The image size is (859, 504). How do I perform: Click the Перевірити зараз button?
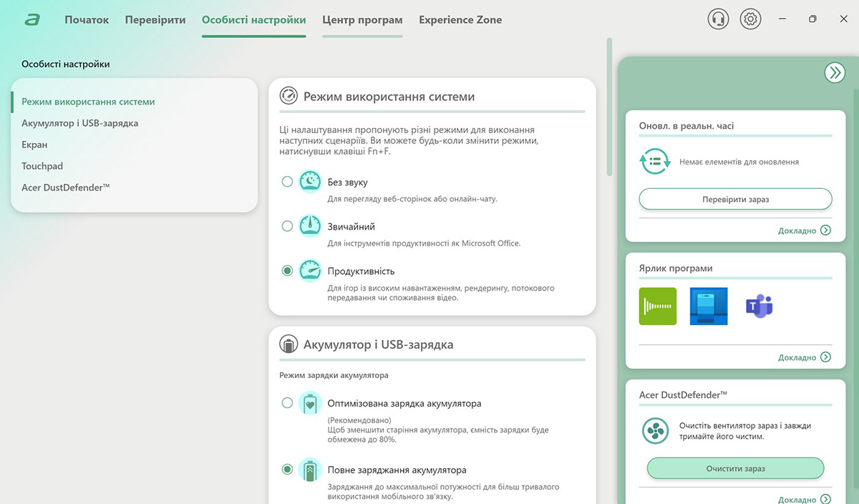(735, 199)
